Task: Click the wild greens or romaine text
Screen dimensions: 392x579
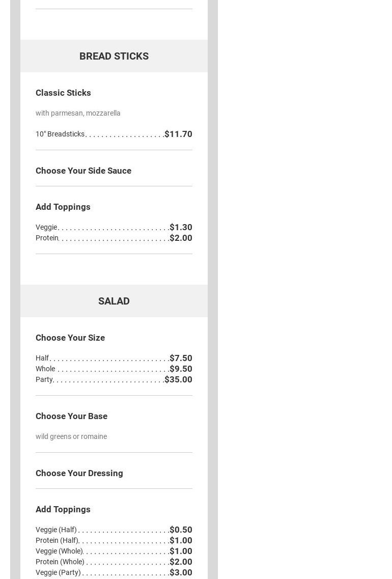Action: click(71, 436)
